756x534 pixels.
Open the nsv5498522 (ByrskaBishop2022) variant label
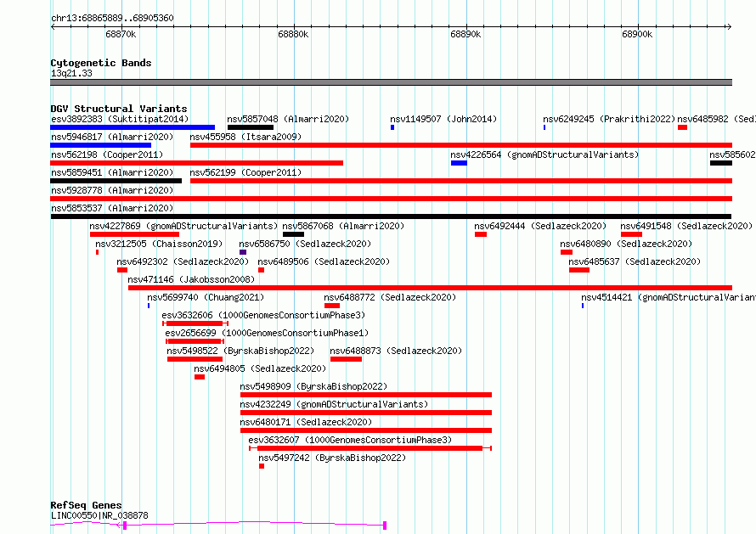(x=240, y=351)
